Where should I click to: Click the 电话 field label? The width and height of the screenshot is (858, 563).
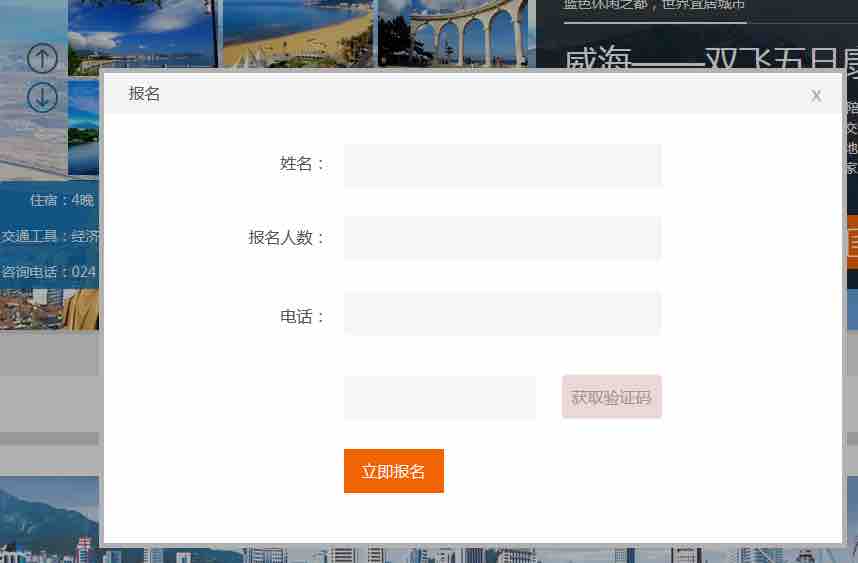[302, 317]
